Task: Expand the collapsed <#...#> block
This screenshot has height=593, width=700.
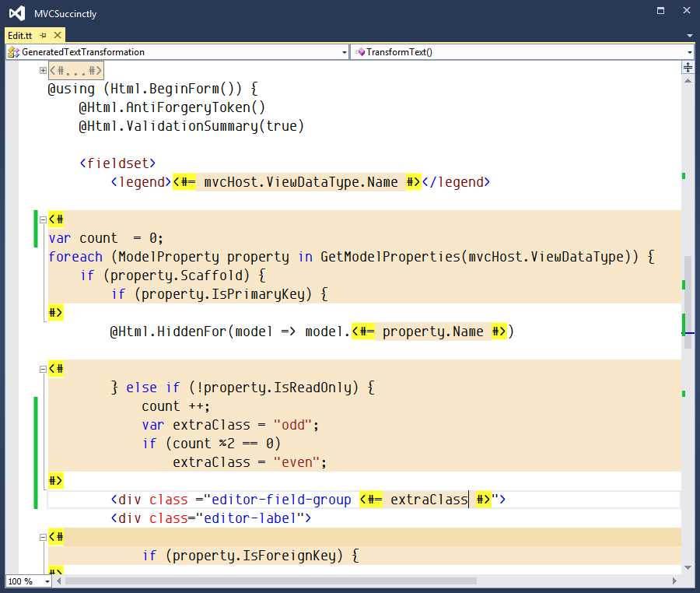Action: coord(43,70)
